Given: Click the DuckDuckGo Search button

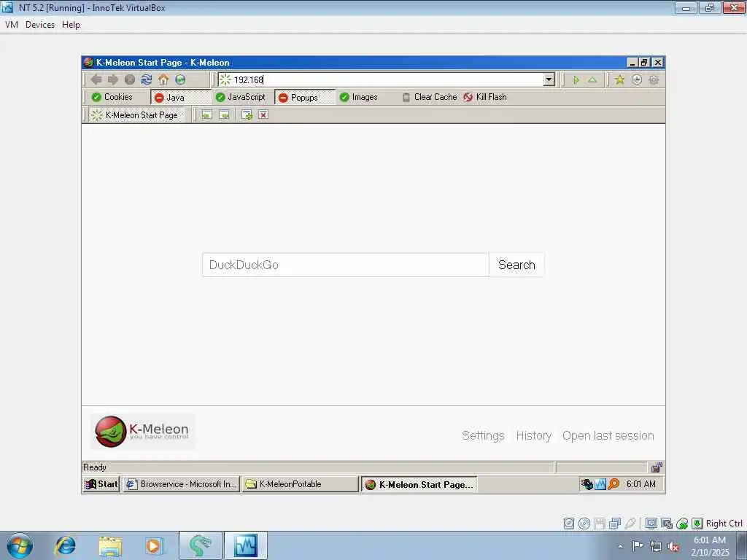Looking at the screenshot, I should coord(516,265).
